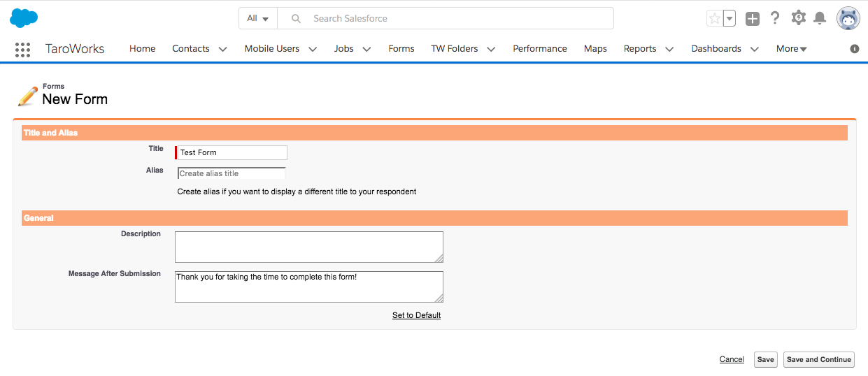Open the Jobs tab
The width and height of the screenshot is (868, 376).
point(344,49)
